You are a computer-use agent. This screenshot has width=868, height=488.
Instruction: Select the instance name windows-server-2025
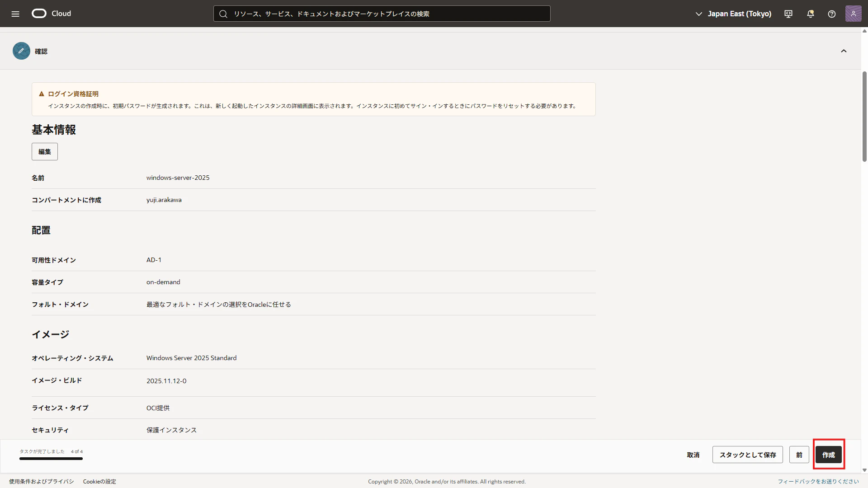pos(178,178)
